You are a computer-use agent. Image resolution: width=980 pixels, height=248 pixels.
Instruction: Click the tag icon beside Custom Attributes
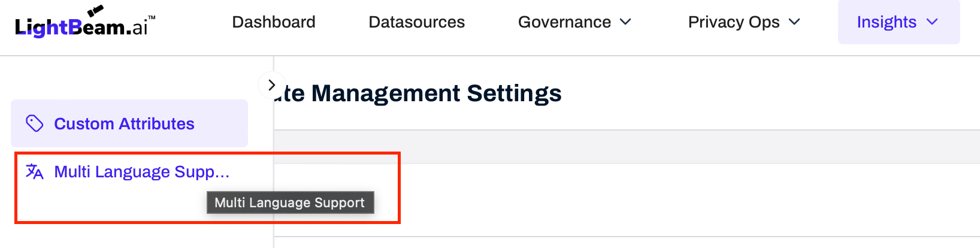[x=35, y=123]
